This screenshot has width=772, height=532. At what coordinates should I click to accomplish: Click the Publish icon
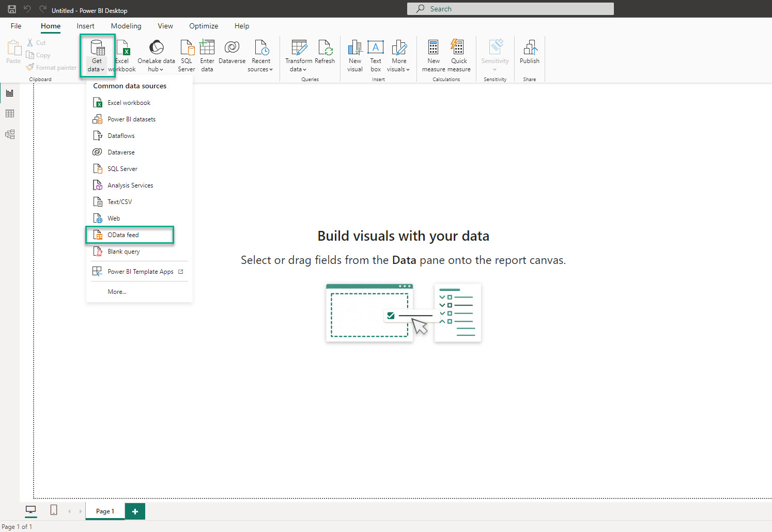pos(530,48)
